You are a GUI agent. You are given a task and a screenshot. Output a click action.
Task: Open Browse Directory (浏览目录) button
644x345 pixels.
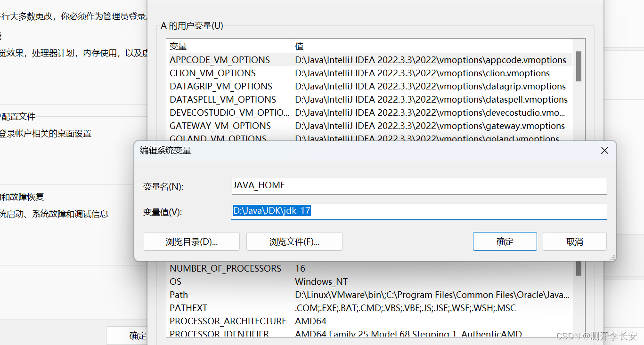pos(192,241)
